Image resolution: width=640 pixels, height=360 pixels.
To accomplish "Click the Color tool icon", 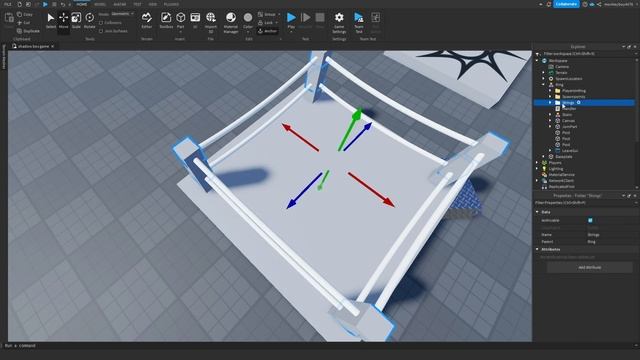I will (248, 18).
